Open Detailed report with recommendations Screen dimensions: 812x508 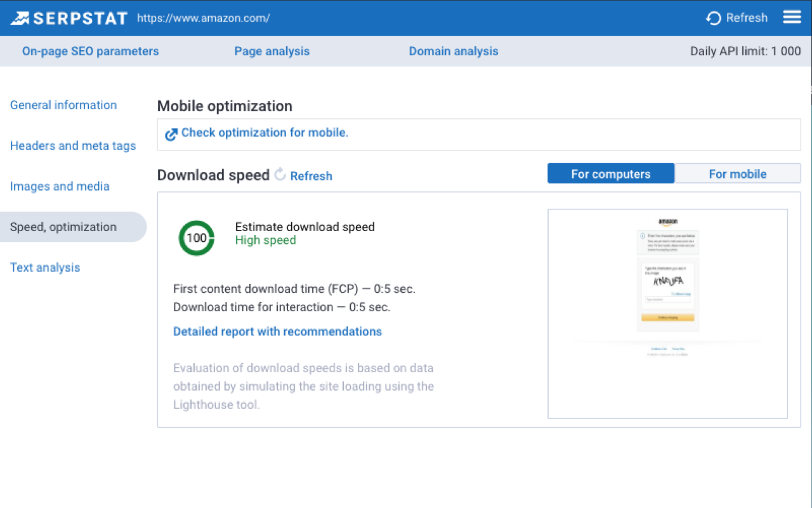click(x=277, y=331)
